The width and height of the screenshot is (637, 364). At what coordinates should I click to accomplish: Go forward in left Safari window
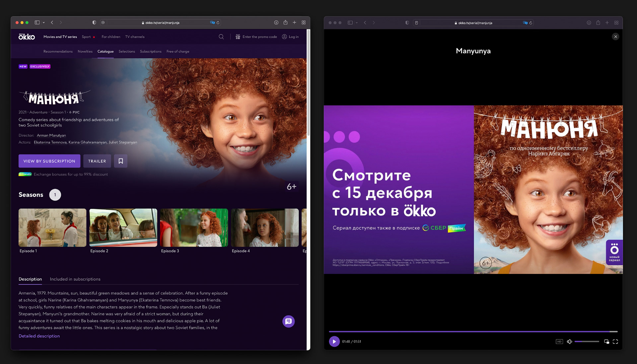pos(61,23)
